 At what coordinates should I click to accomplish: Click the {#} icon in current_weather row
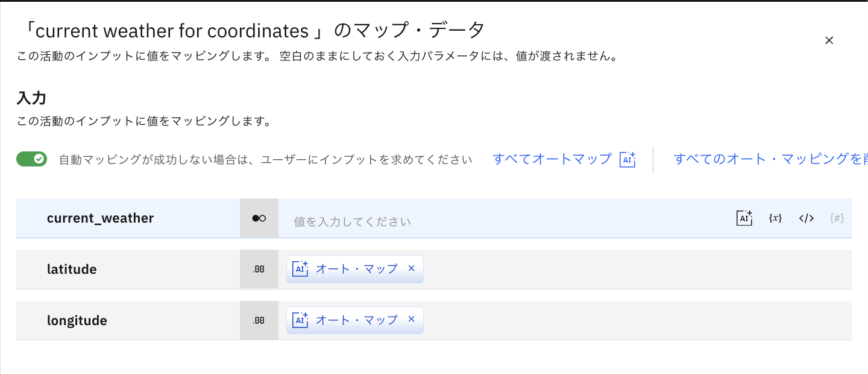click(837, 218)
